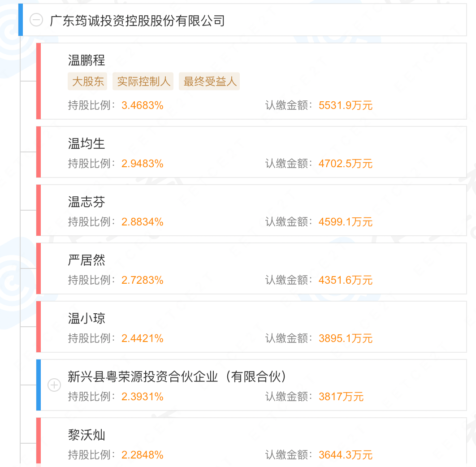This screenshot has height=467, width=476.
Task: Collapse the 广东筠诚投资控股股份有限公司 tree node
Action: 36,20
